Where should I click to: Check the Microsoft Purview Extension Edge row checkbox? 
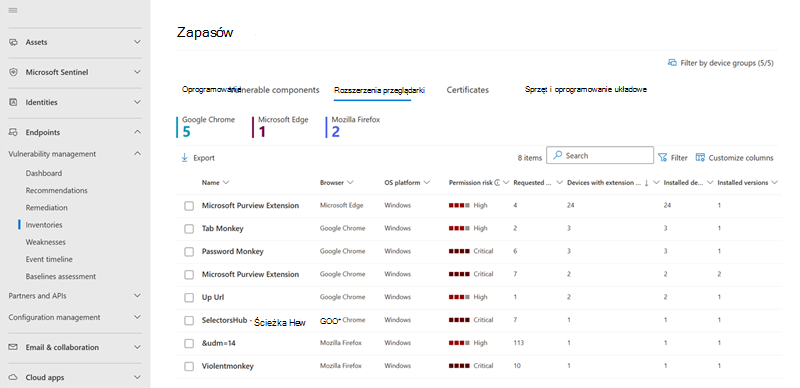pos(189,206)
